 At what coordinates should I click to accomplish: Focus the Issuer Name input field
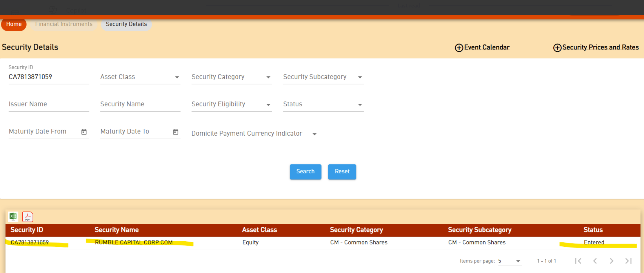[49, 104]
